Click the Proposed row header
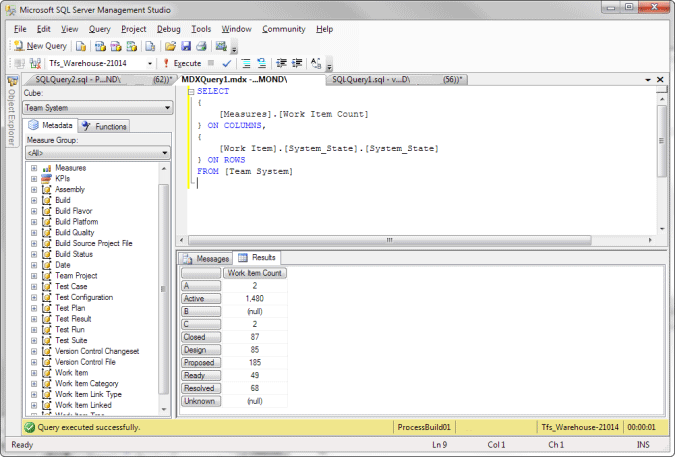 point(201,363)
